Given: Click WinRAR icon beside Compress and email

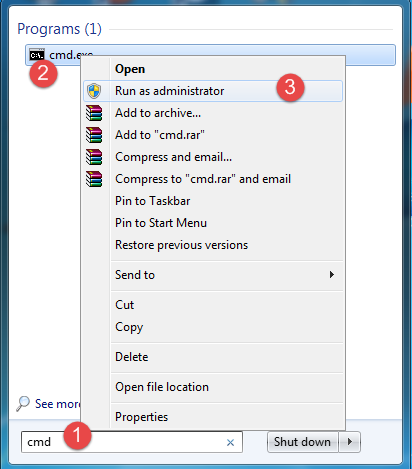Looking at the screenshot, I should click(x=94, y=157).
